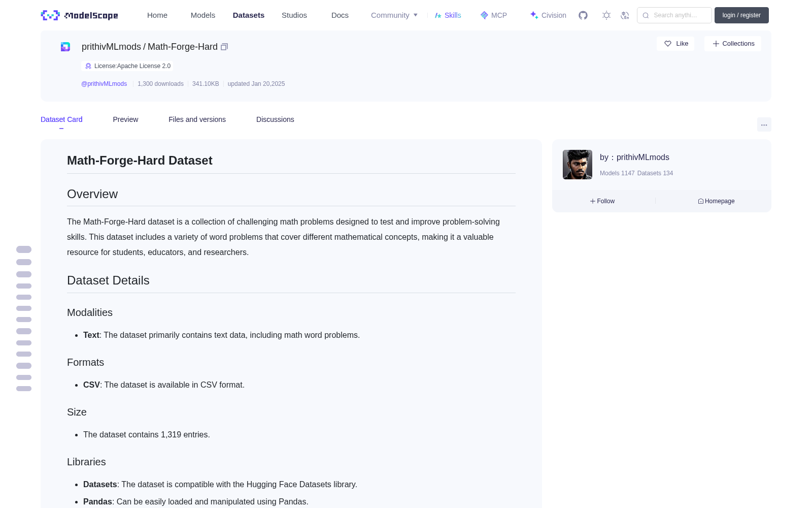Click the Modalities subheading
The image size is (812, 508).
pyautogui.click(x=90, y=312)
